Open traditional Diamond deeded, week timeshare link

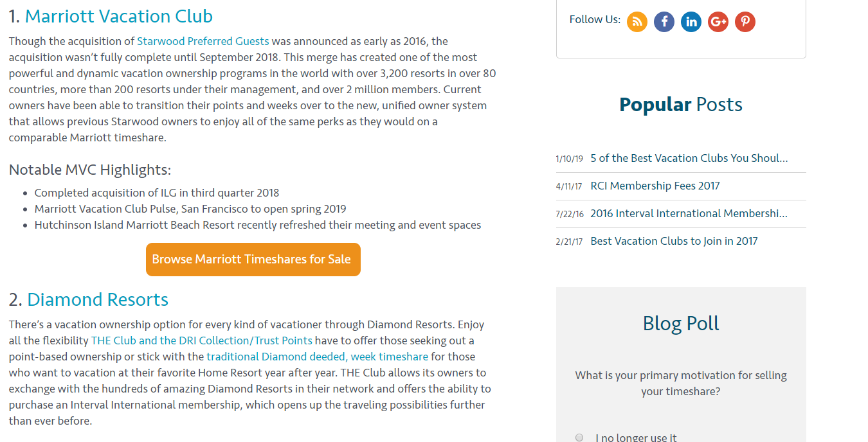318,357
